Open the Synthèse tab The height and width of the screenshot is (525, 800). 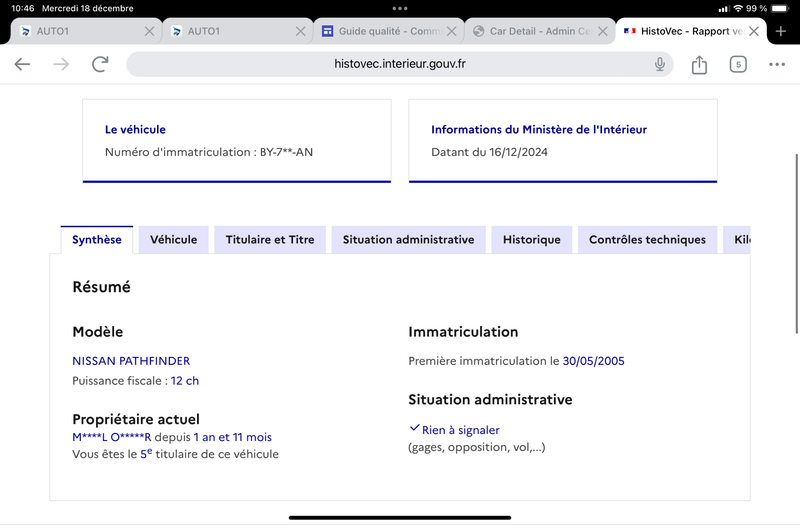point(96,240)
